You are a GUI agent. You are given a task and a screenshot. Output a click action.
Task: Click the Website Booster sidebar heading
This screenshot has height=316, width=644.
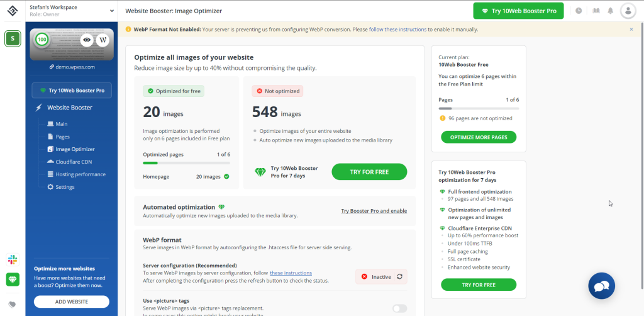[x=70, y=108]
